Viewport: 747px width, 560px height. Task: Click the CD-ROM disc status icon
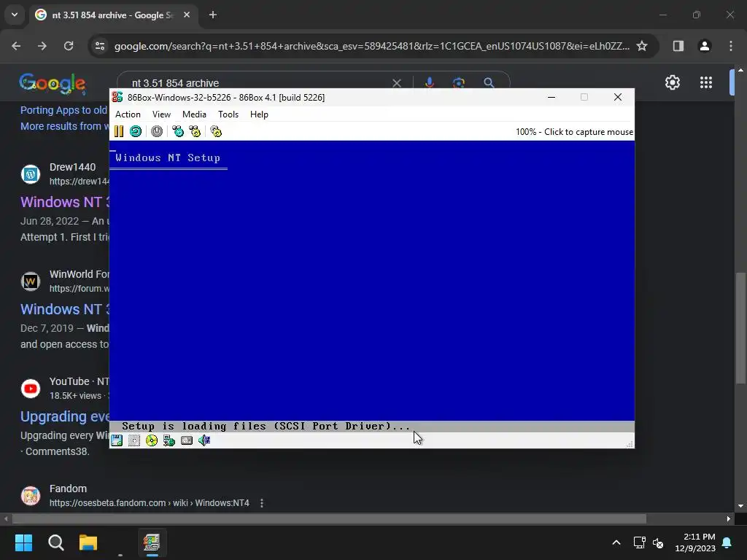(152, 440)
